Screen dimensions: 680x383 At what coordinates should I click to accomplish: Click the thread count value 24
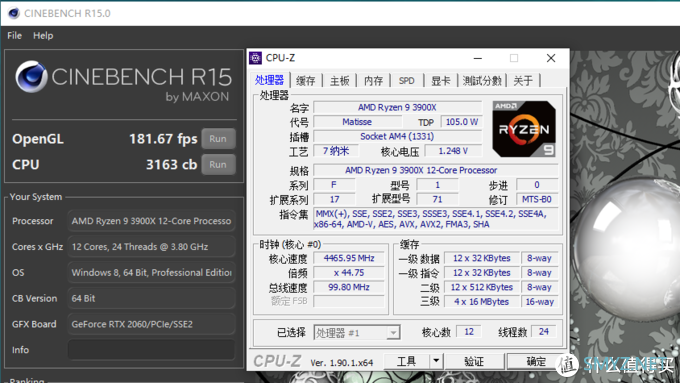[544, 332]
